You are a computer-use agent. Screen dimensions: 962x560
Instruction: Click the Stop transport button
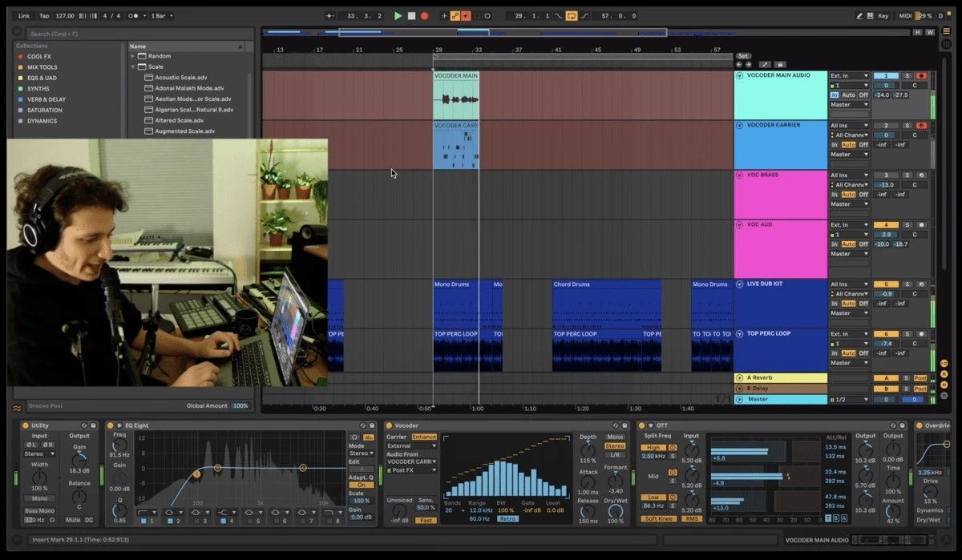pyautogui.click(x=411, y=16)
